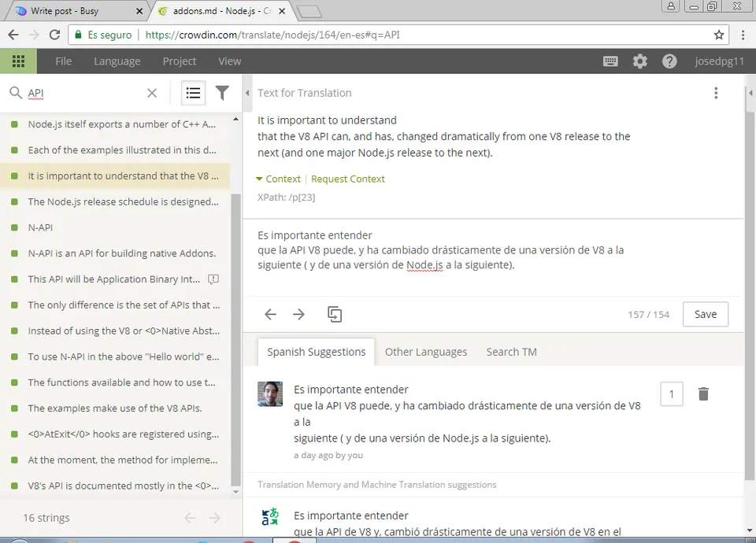
Task: Collapse the left strings panel
Action: pyautogui.click(x=247, y=93)
